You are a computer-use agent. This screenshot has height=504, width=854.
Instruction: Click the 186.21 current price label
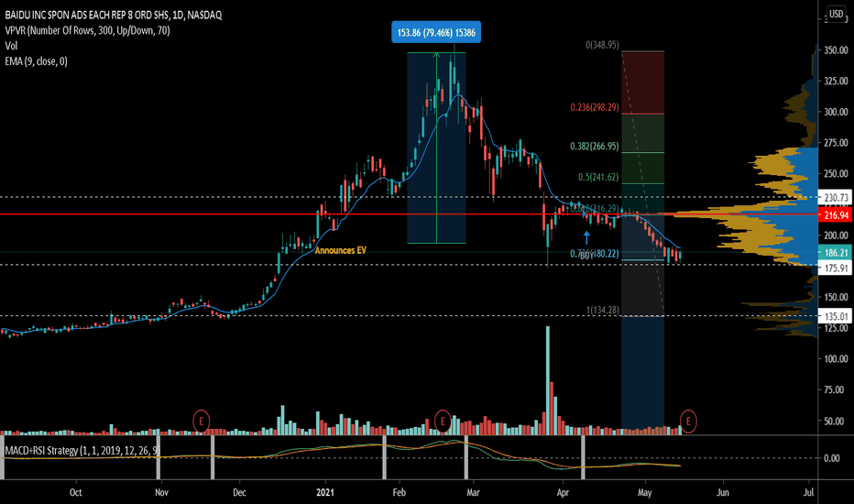pyautogui.click(x=836, y=252)
